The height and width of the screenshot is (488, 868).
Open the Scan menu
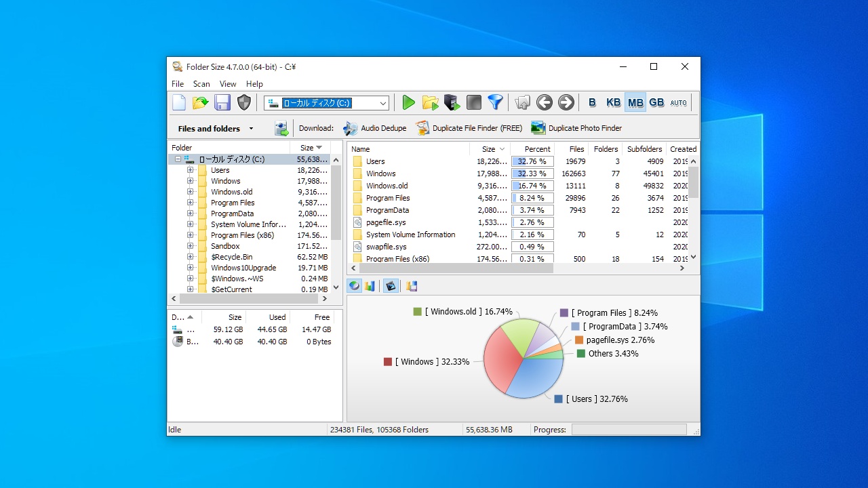201,84
